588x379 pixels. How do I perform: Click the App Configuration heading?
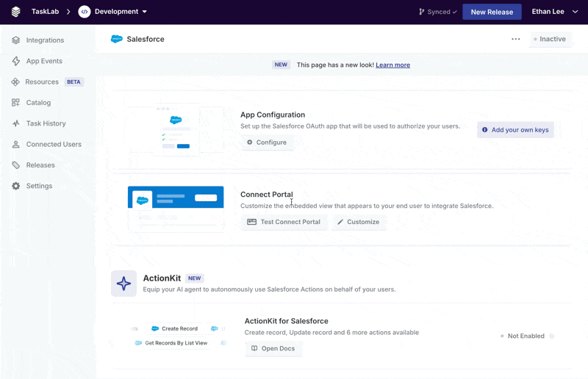(273, 115)
